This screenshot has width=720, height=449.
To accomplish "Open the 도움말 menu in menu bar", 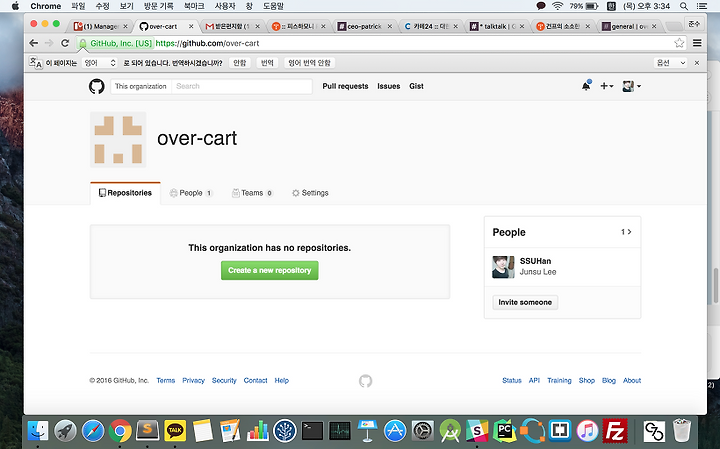I will (273, 6).
